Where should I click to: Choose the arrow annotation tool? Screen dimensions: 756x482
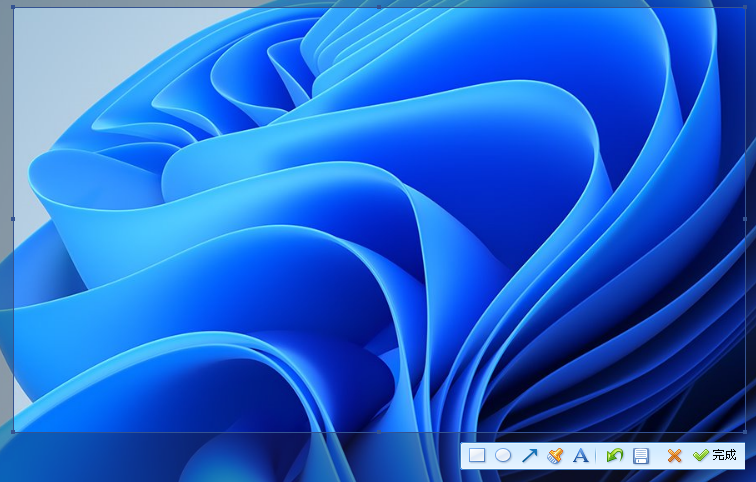[x=529, y=455]
